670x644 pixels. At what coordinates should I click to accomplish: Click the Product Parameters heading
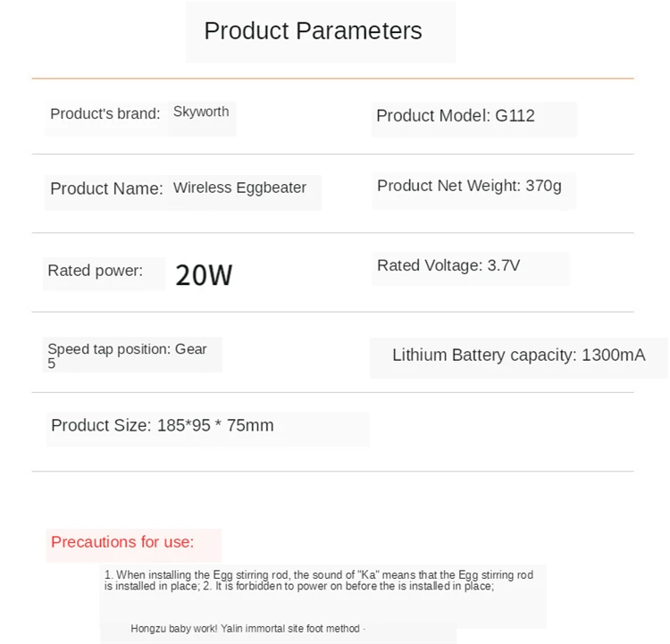tap(313, 31)
